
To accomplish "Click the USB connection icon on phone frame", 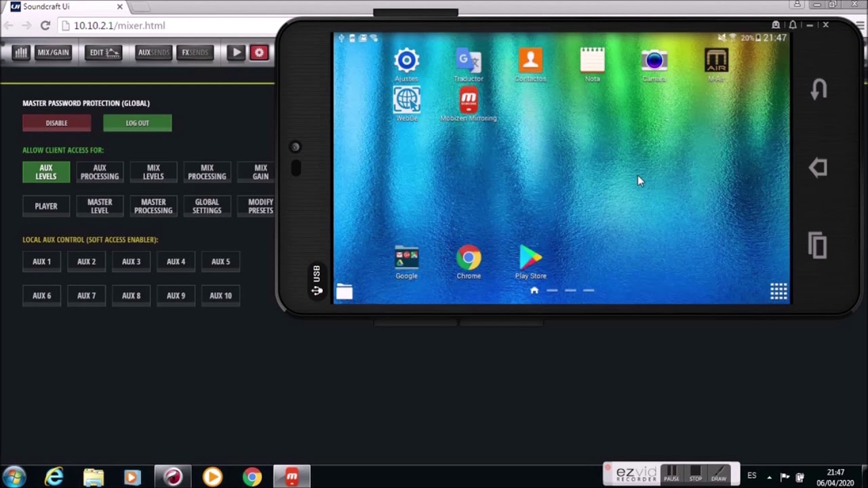I will (x=317, y=281).
